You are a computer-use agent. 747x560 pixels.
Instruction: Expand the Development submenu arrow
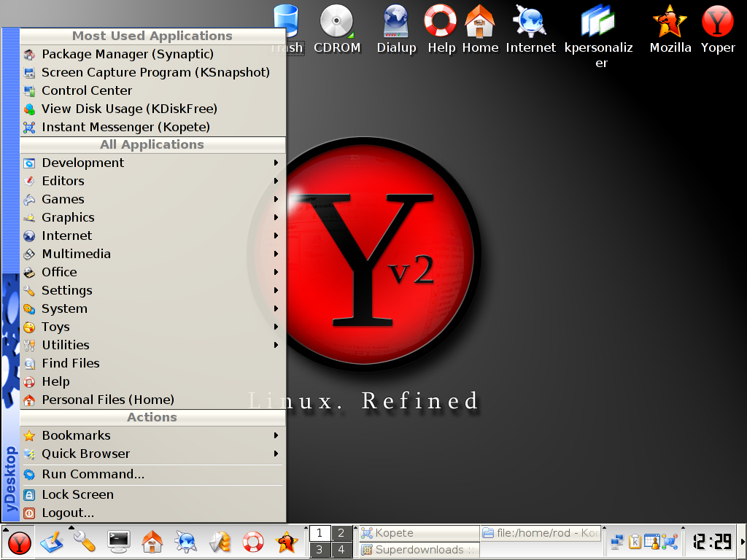point(276,163)
